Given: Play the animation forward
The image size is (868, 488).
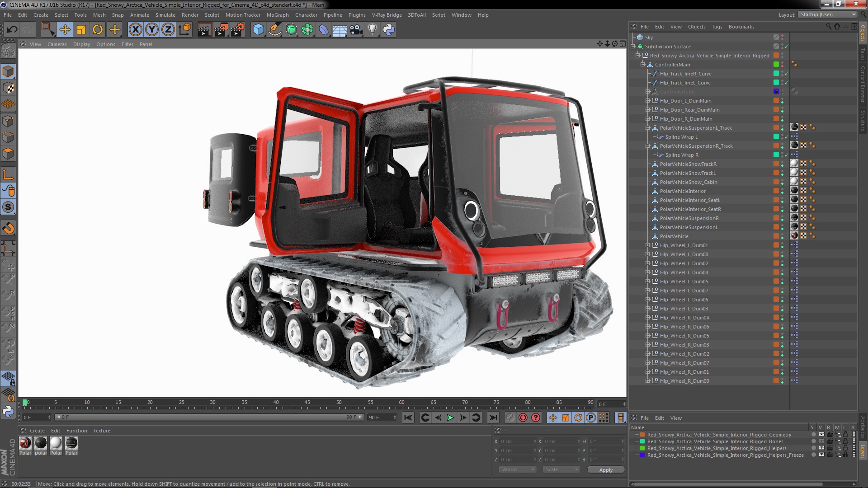Looking at the screenshot, I should (x=450, y=418).
